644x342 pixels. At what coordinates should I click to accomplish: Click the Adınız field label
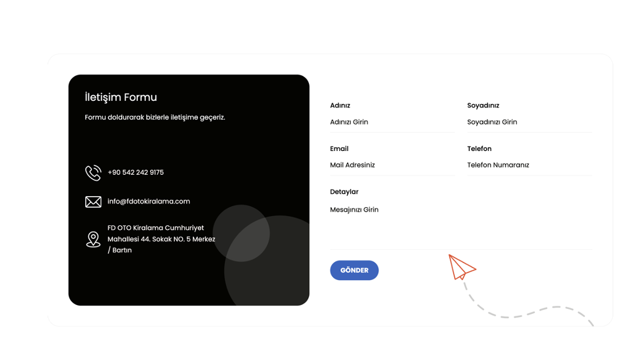coord(340,105)
